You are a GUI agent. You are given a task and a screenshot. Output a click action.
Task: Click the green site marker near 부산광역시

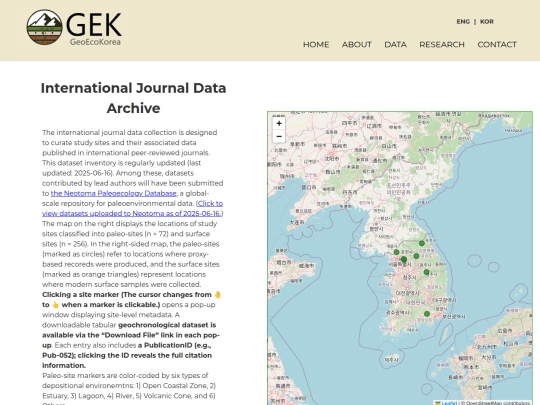(427, 314)
